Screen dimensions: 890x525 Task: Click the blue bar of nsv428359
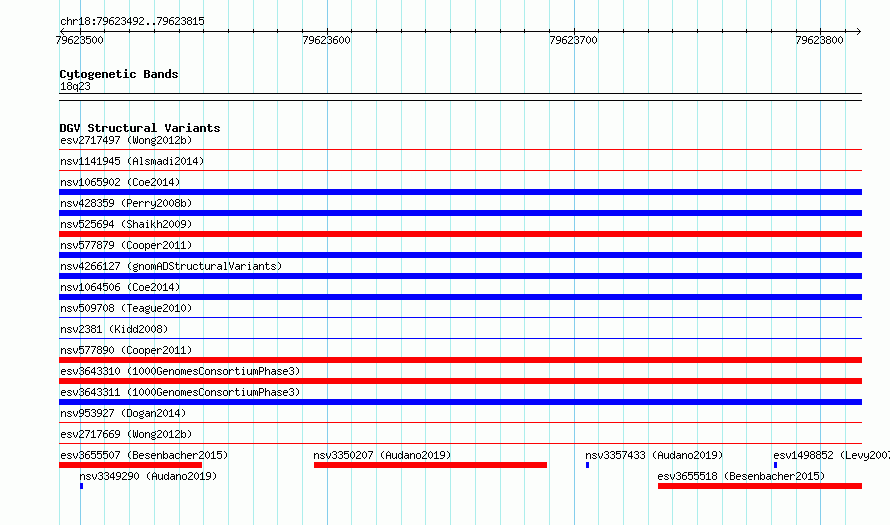(x=460, y=213)
